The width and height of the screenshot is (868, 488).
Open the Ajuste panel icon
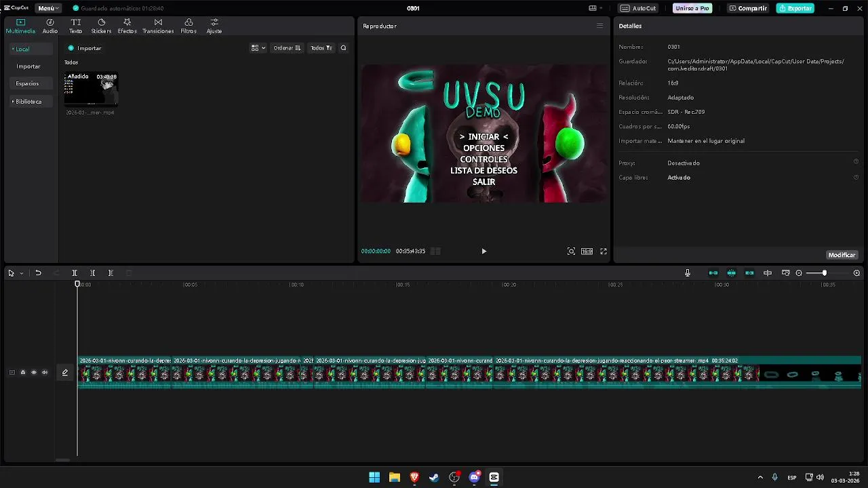tap(214, 26)
